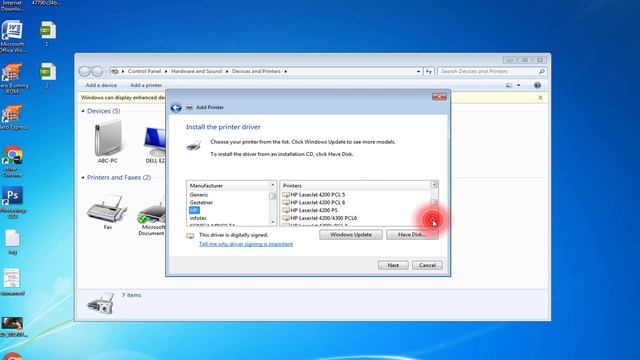Image resolution: width=640 pixels, height=360 pixels.
Task: Open Photoshop desktop shortcut
Action: (x=12, y=202)
